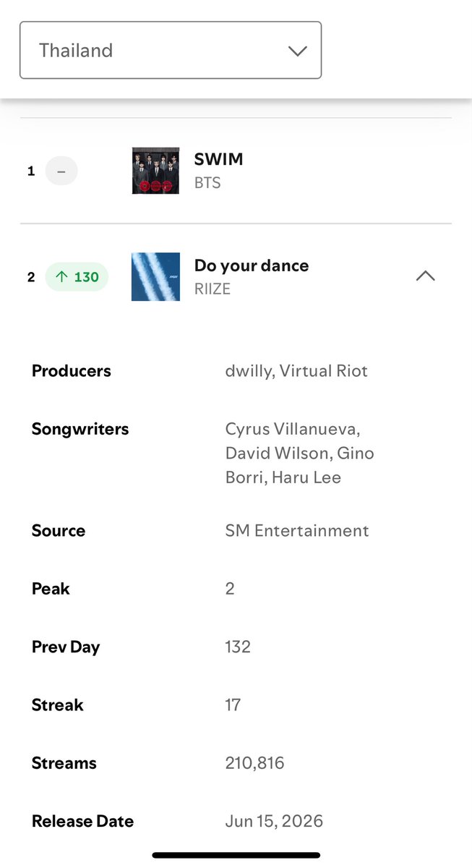Click the BTS artist name

[x=207, y=183]
